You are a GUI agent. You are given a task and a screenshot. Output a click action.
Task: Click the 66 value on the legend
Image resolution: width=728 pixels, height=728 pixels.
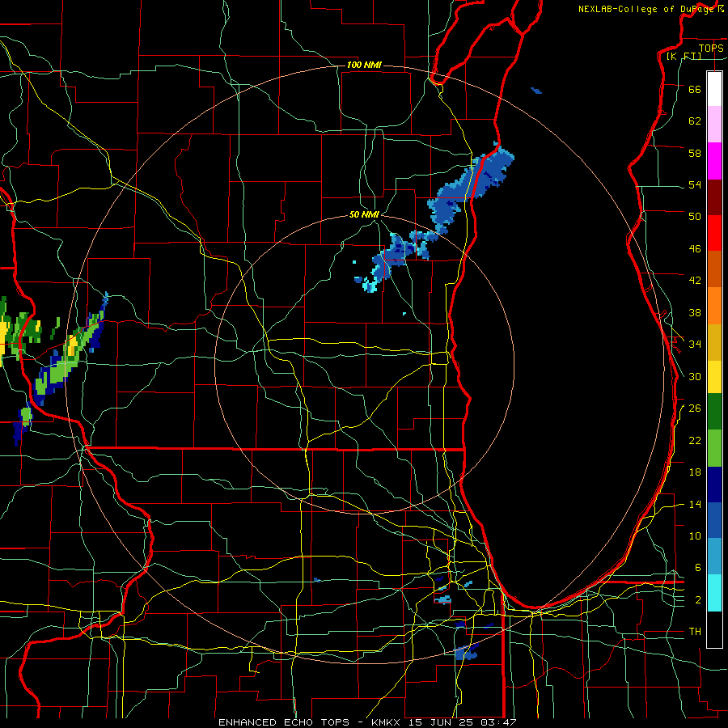(x=695, y=89)
